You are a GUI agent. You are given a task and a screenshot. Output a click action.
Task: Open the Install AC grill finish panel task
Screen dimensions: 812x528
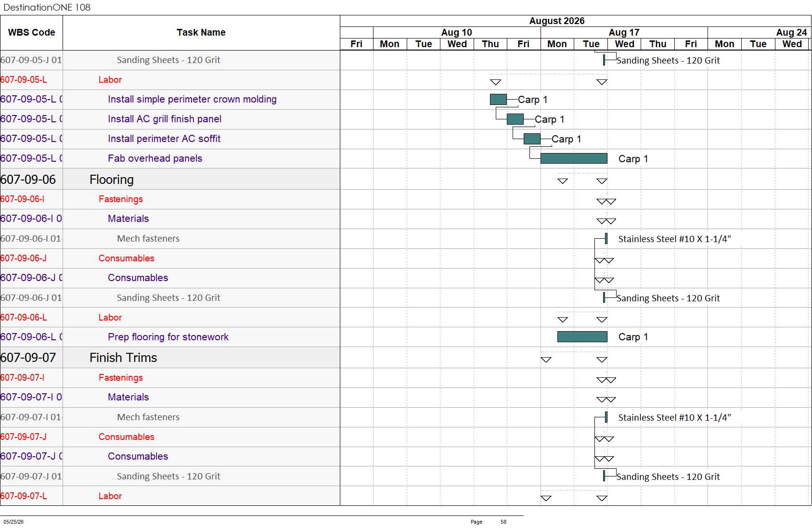(x=165, y=119)
